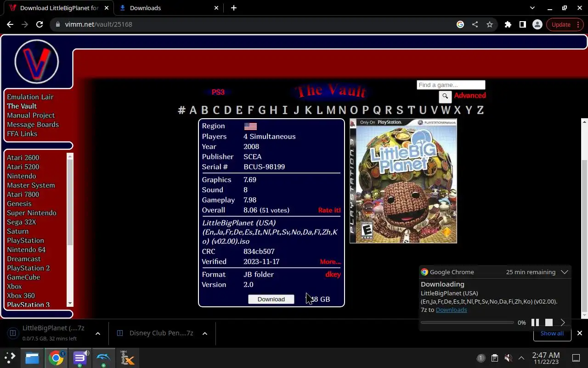
Task: Open Chrome profile avatar
Action: click(537, 24)
